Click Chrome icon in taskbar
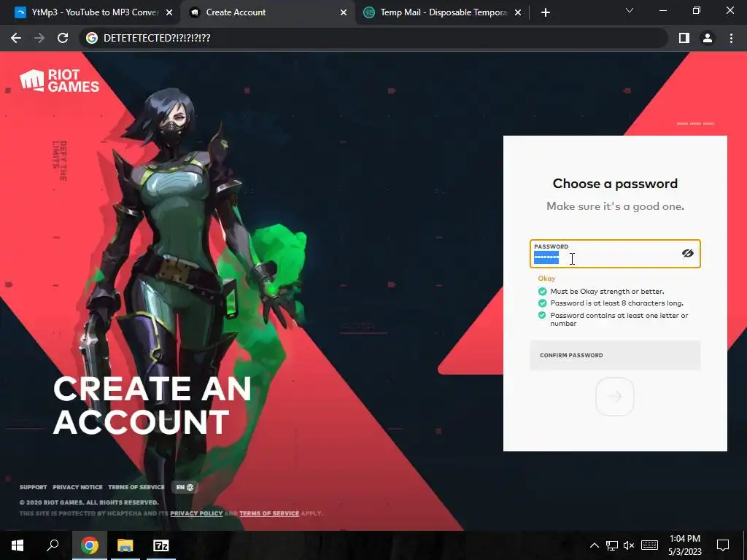Image resolution: width=747 pixels, height=560 pixels. click(x=89, y=545)
